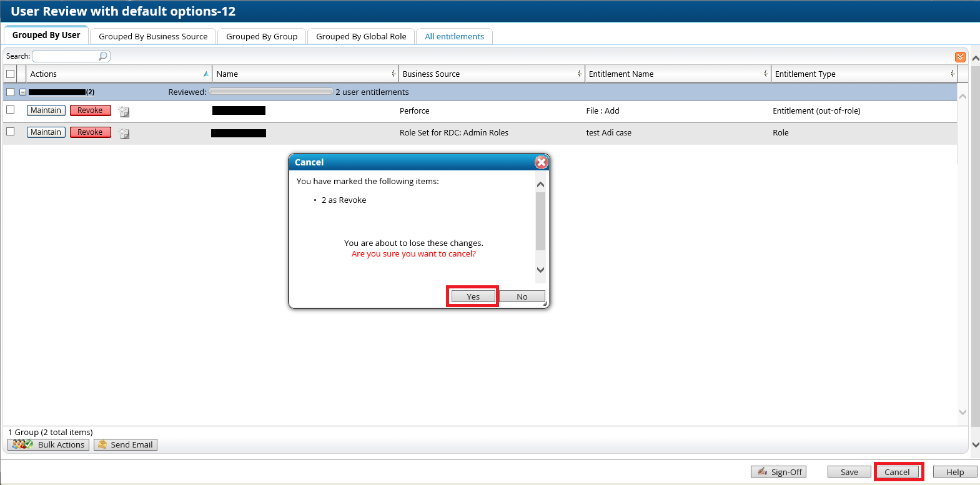This screenshot has width=980, height=485.
Task: Collapse the user group row
Action: 22,92
